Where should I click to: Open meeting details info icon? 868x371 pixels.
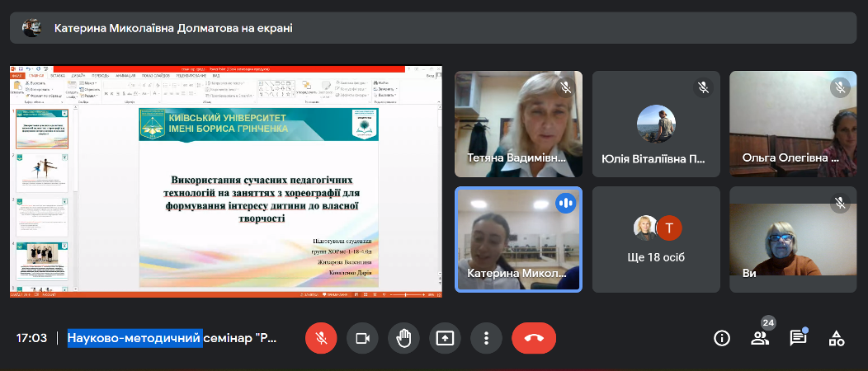(722, 338)
